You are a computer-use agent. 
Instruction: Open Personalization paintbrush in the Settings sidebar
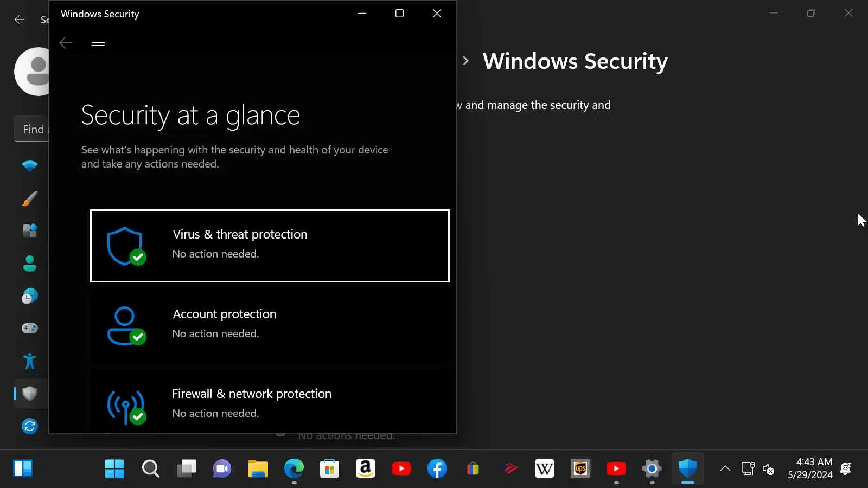30,198
